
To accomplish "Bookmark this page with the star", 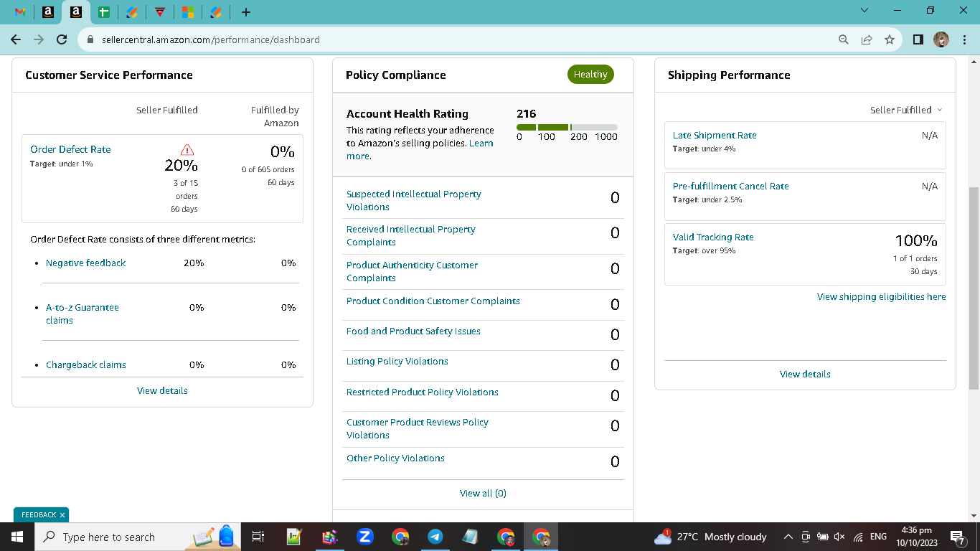I will point(890,39).
